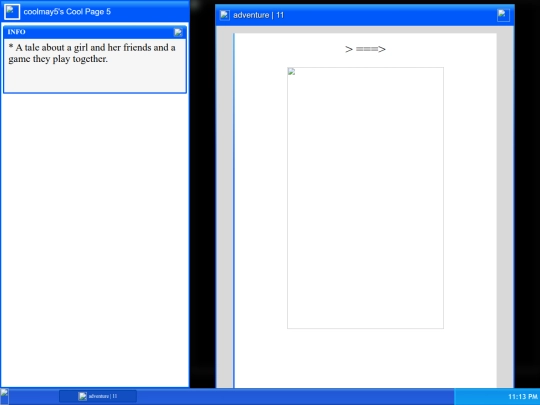Click the broken comic panel image
The height and width of the screenshot is (405, 540).
click(365, 198)
